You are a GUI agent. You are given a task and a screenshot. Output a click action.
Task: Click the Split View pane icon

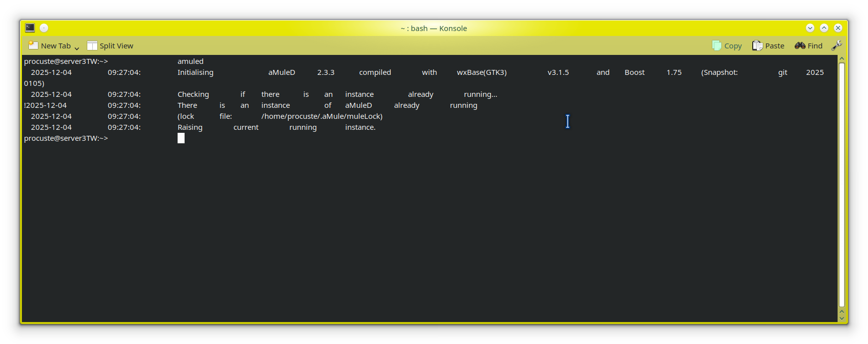[x=92, y=45]
